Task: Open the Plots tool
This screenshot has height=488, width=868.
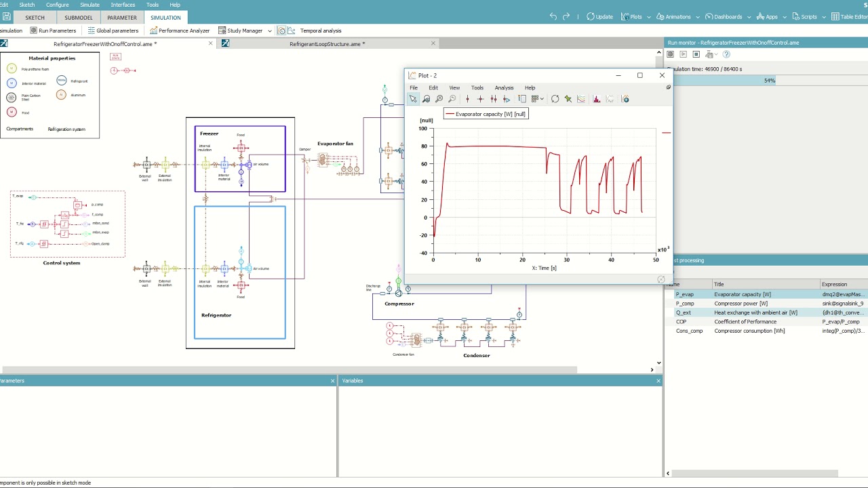Action: [631, 17]
